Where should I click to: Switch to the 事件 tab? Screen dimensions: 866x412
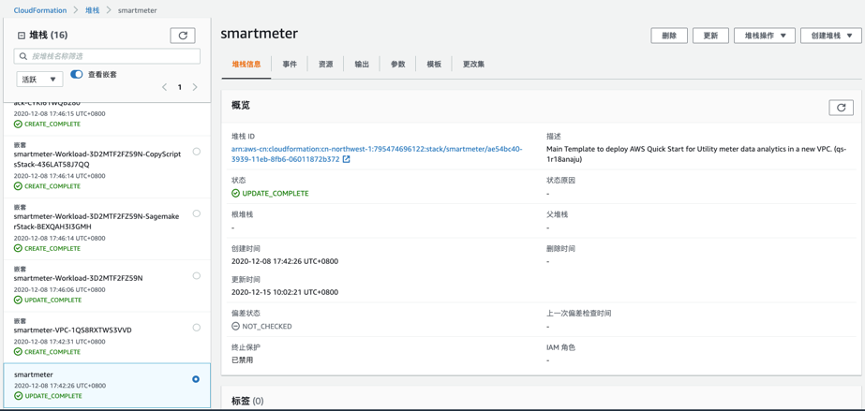pos(289,65)
